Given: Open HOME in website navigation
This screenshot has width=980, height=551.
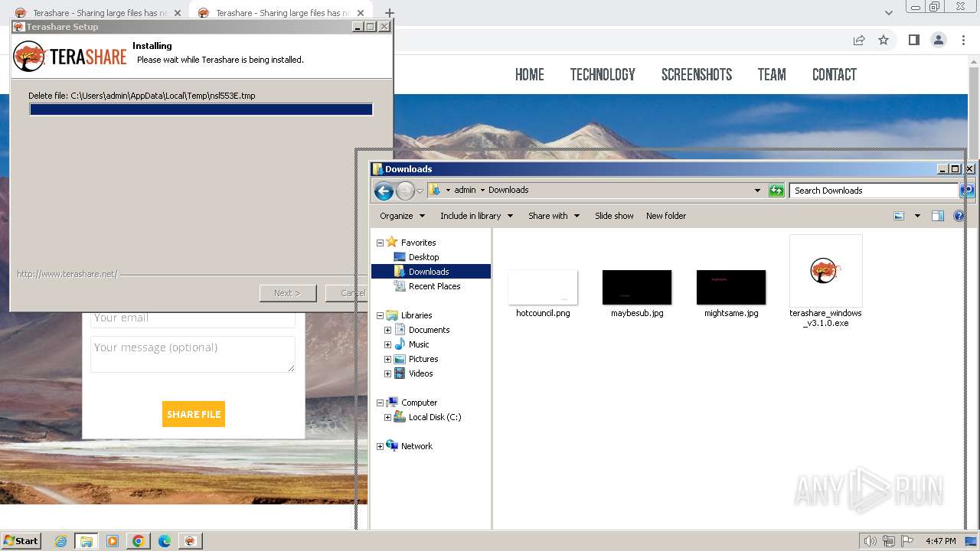Looking at the screenshot, I should (529, 74).
